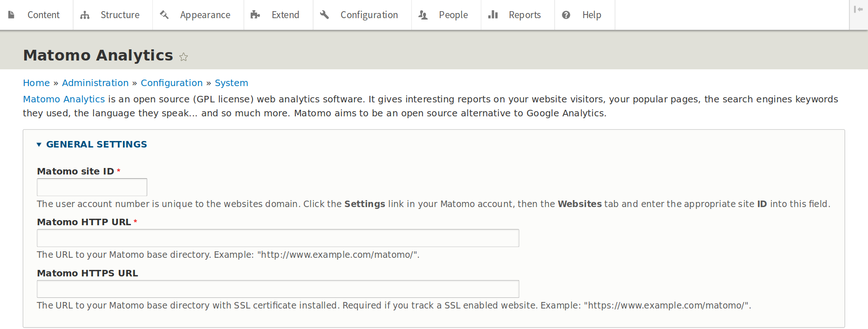This screenshot has height=329, width=868.
Task: Click the Appearance paintbrush icon
Action: (x=164, y=15)
